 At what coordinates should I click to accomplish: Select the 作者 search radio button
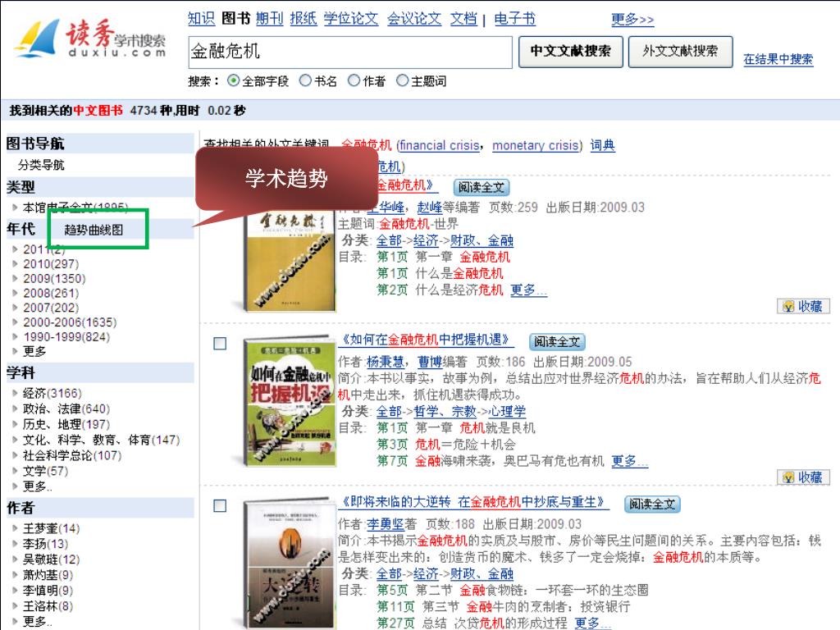[354, 80]
